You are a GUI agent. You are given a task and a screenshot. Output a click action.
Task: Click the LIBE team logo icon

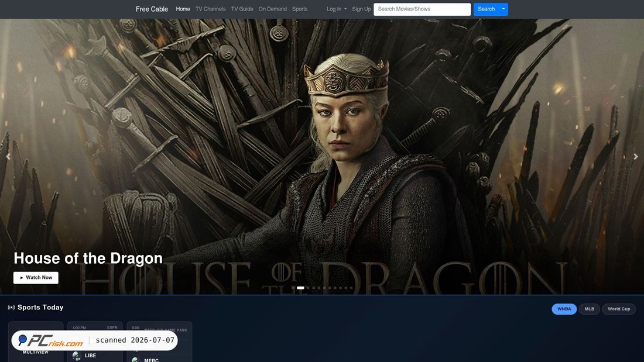(76, 356)
